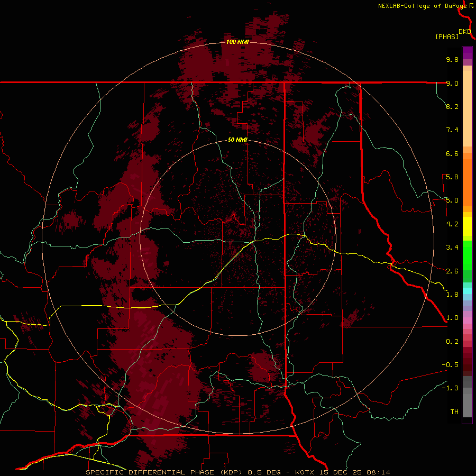Pick the light peach segment of the color bar
Image resolution: width=476 pixels, height=476 pixels.
click(x=467, y=108)
